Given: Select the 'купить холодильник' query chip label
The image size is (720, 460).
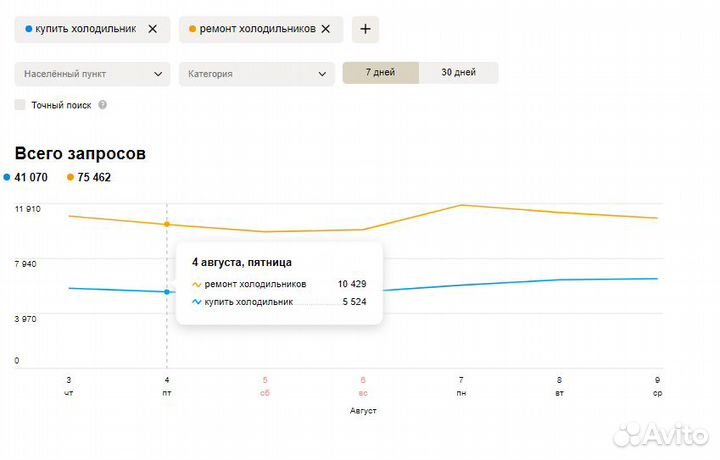Looking at the screenshot, I should 86,29.
